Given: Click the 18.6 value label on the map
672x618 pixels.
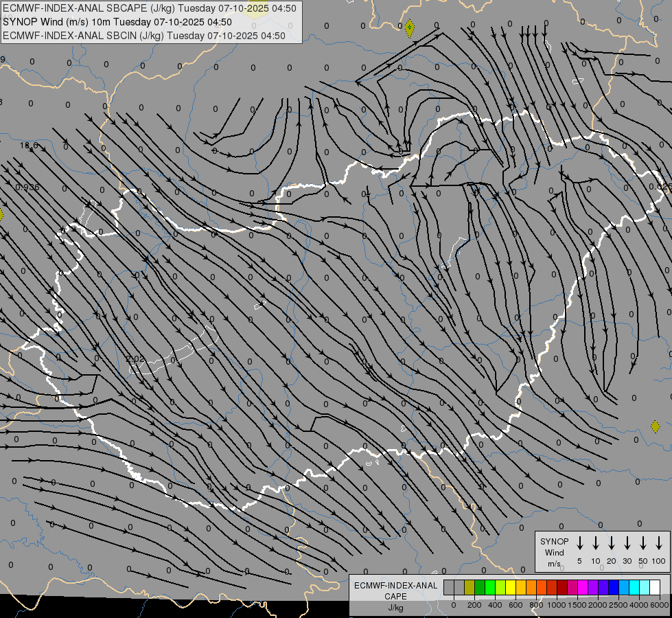Looking at the screenshot, I should pyautogui.click(x=29, y=146).
